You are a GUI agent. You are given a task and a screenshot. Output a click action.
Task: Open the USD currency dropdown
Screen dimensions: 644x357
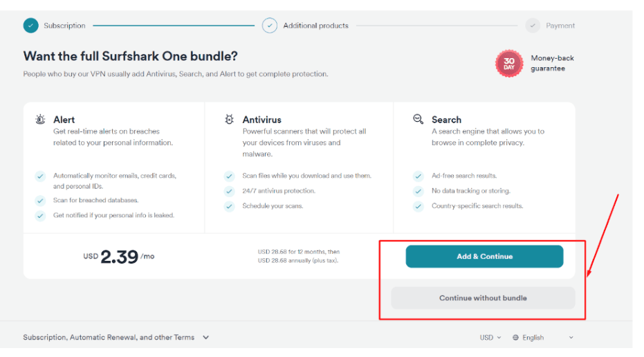pos(490,337)
